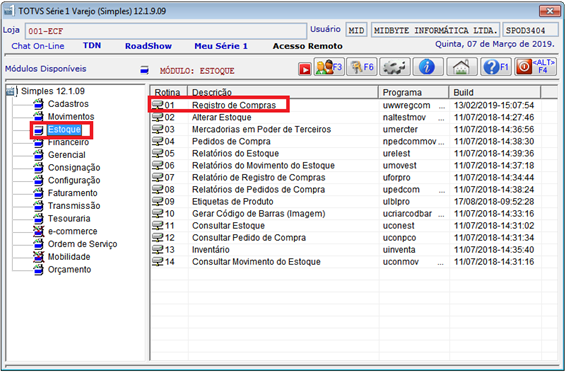Select the Orçamento module
Screen dimensions: 566x373
tap(69, 270)
